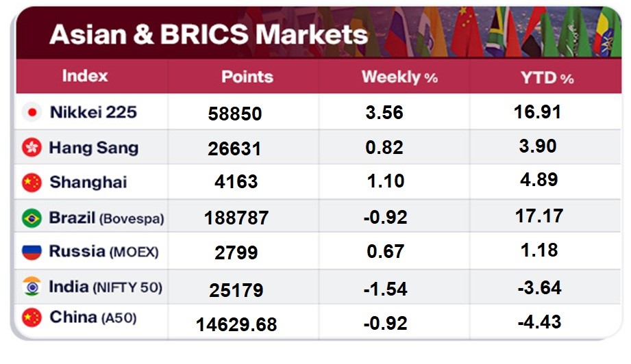Image resolution: width=631 pixels, height=364 pixels.
Task: Select the Index column header
Action: (x=85, y=76)
